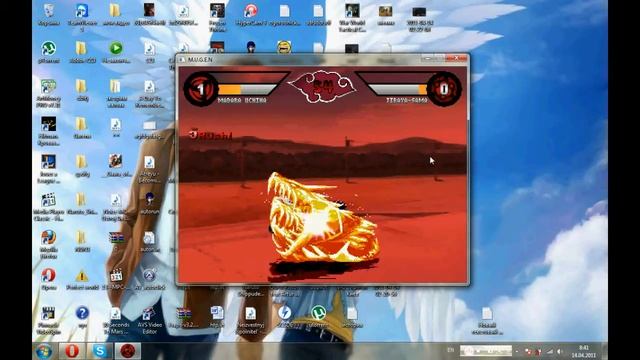Open the blue disc shortcut beside the 321 MPC icon

[x=149, y=276]
